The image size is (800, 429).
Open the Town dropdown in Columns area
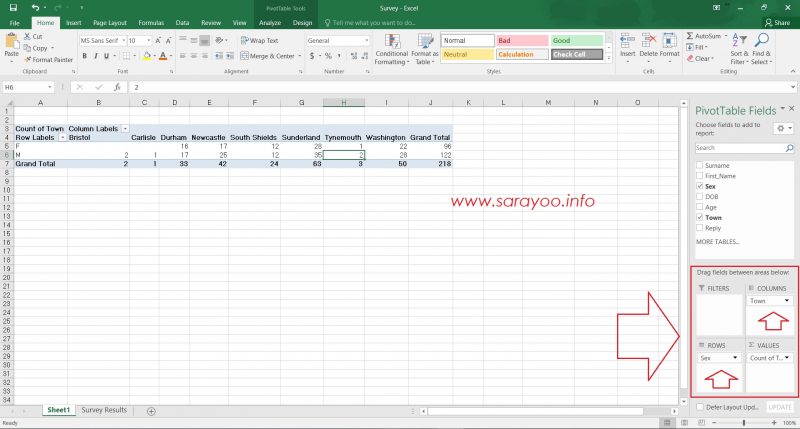pos(789,301)
